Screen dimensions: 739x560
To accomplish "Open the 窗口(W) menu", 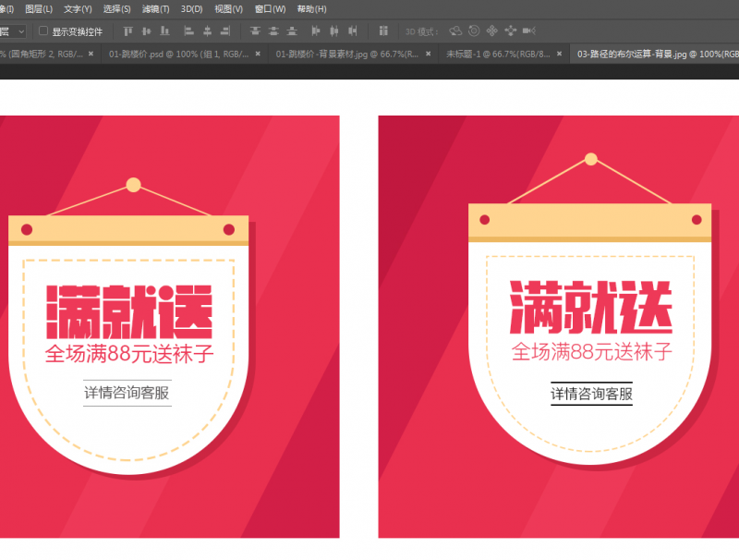I will (x=270, y=8).
